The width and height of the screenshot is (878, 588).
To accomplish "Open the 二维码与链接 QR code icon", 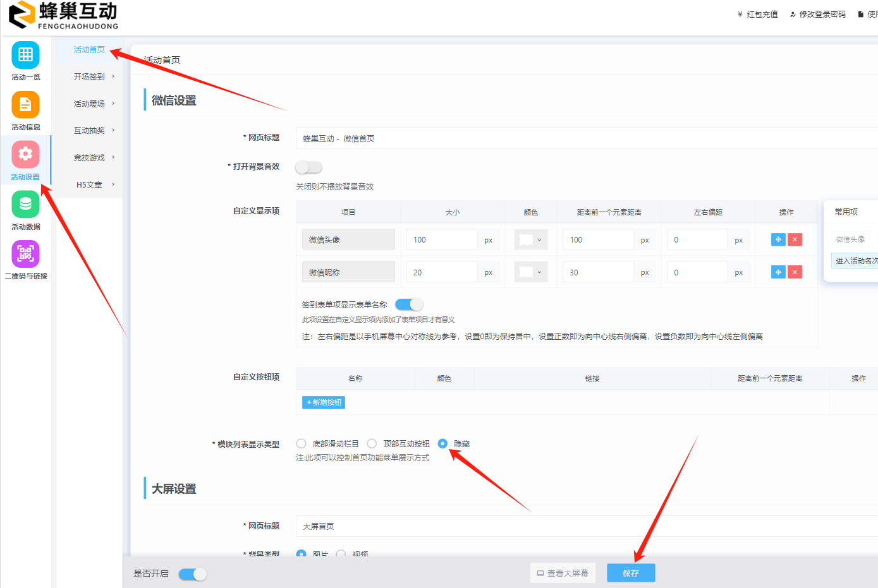I will click(25, 254).
